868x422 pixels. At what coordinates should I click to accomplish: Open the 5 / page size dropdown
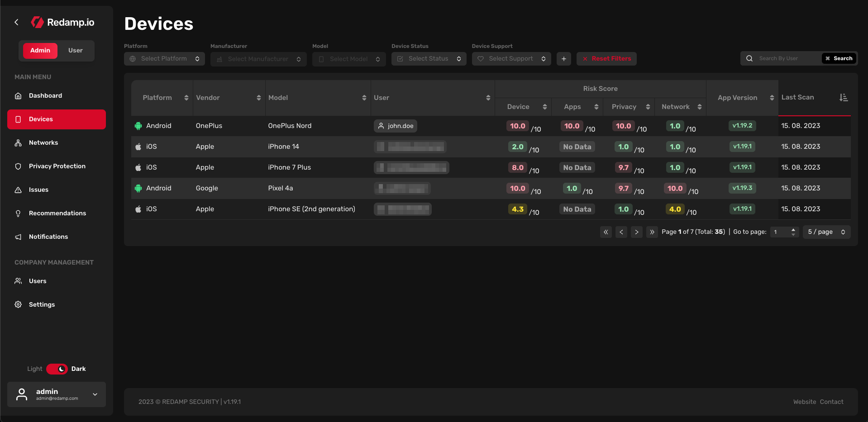tap(827, 232)
